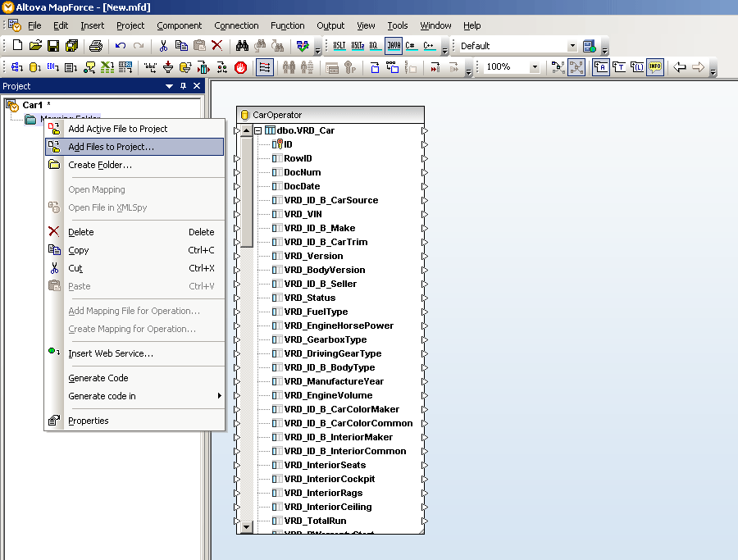Click the Insert Exception stop-hand icon
Screen dimensions: 738x560
pos(240,67)
